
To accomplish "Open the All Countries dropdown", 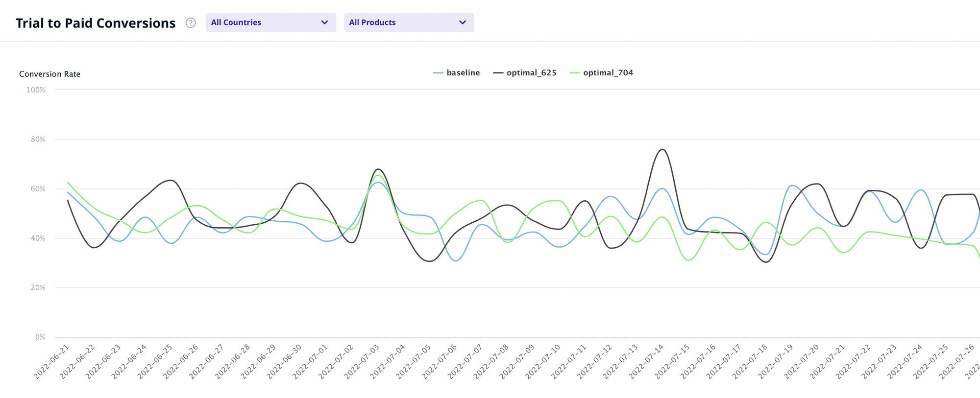I will click(x=271, y=23).
